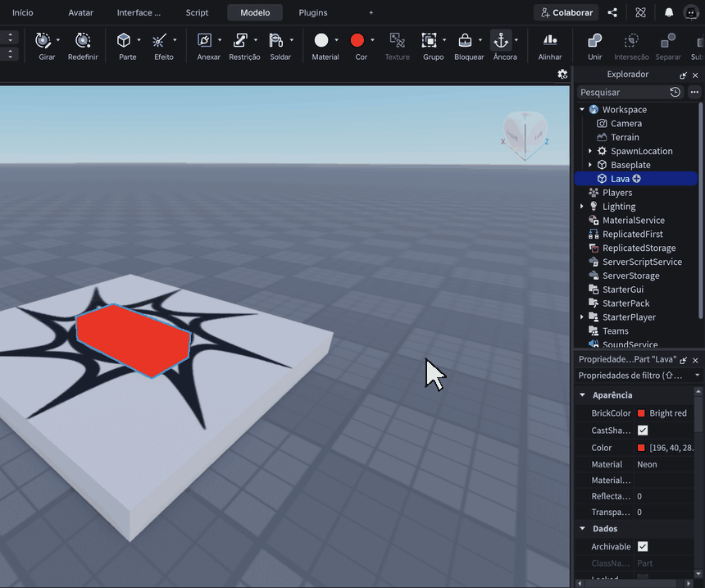Expand the Lighting service node

point(582,207)
